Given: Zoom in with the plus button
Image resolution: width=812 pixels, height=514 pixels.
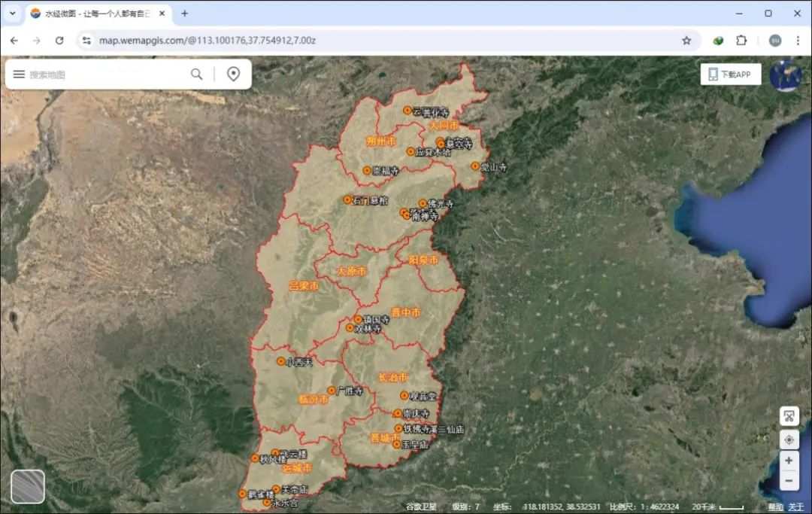Looking at the screenshot, I should (x=789, y=460).
